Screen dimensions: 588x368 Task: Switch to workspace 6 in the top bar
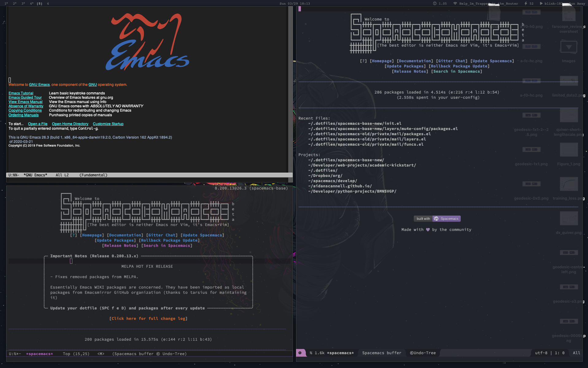click(x=48, y=4)
